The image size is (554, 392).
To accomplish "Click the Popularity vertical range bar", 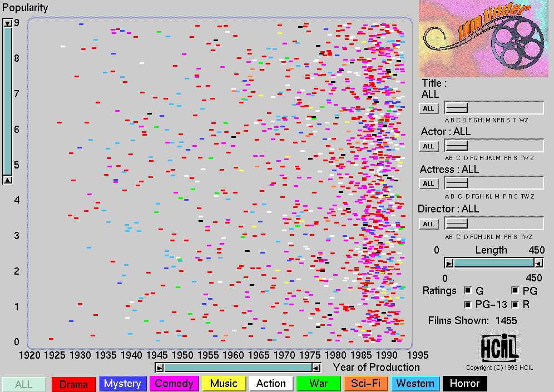I will click(x=8, y=101).
